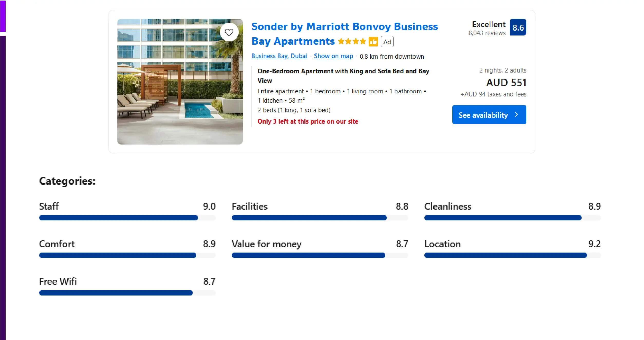Click the chevron arrow on See availability
Screen dimensions: 644x340
(x=516, y=115)
